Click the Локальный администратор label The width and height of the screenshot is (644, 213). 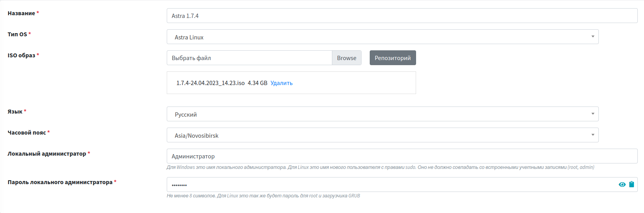click(x=47, y=154)
